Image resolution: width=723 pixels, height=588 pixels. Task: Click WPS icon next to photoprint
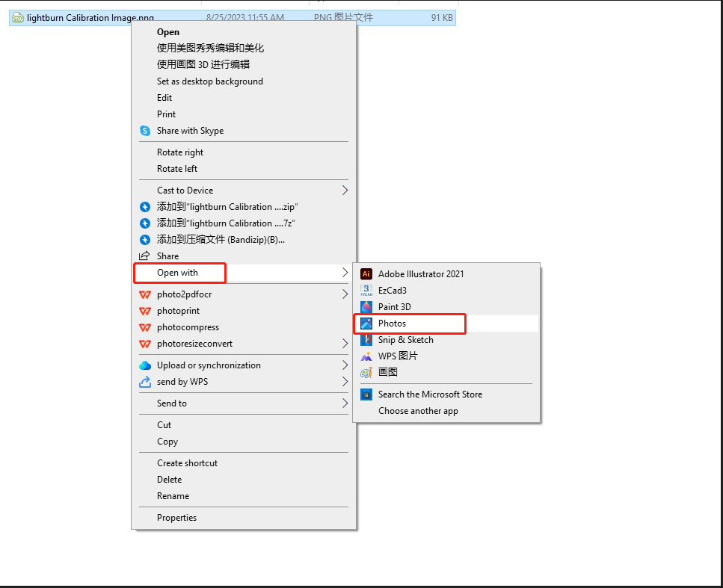tap(145, 311)
